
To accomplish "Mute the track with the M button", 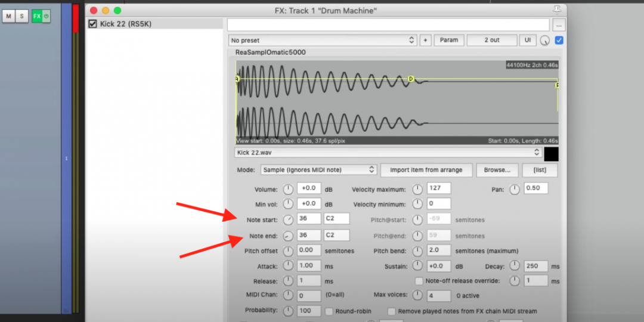I will [8, 16].
